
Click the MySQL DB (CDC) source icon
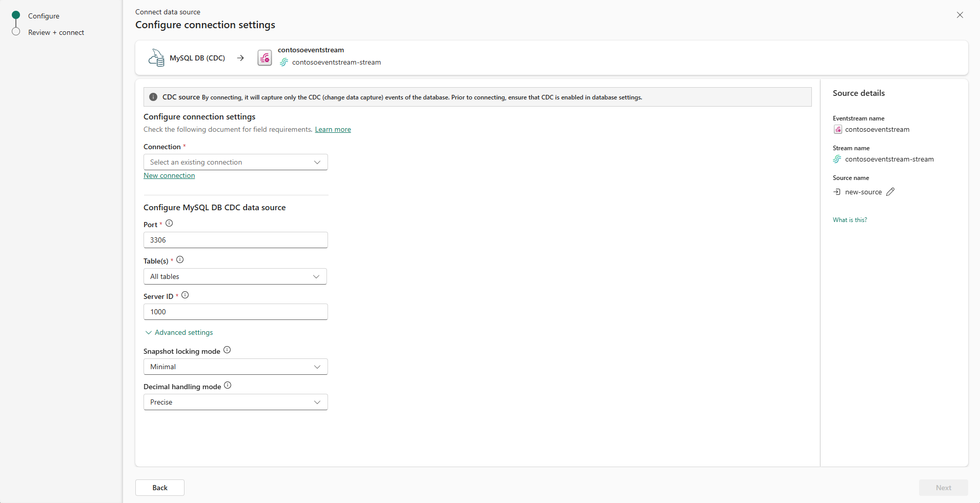coord(156,58)
